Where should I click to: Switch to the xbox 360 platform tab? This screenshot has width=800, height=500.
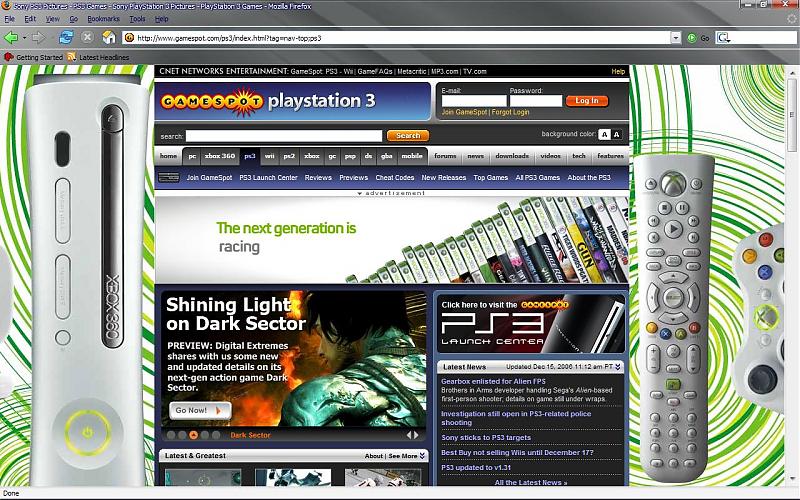(x=219, y=156)
